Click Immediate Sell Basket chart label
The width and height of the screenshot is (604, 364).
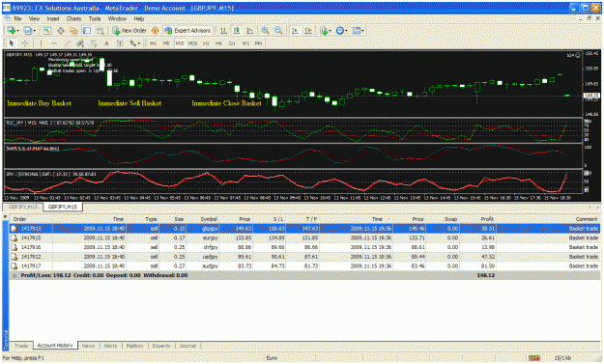(x=129, y=103)
